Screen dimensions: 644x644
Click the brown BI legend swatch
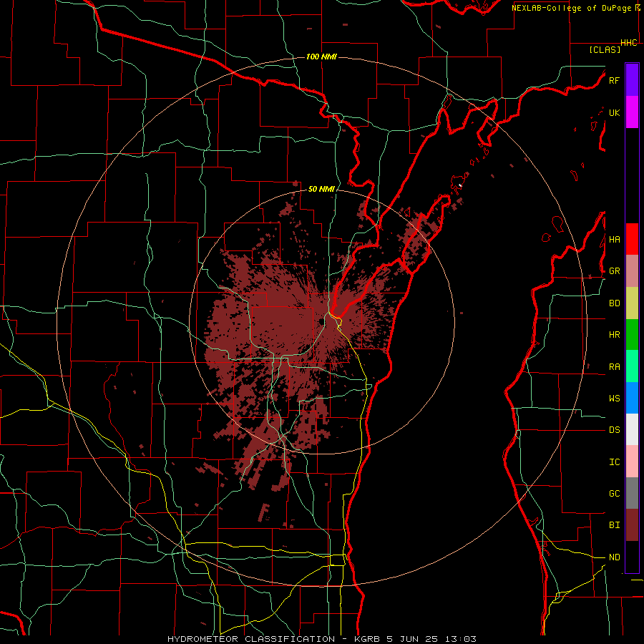pos(632,525)
